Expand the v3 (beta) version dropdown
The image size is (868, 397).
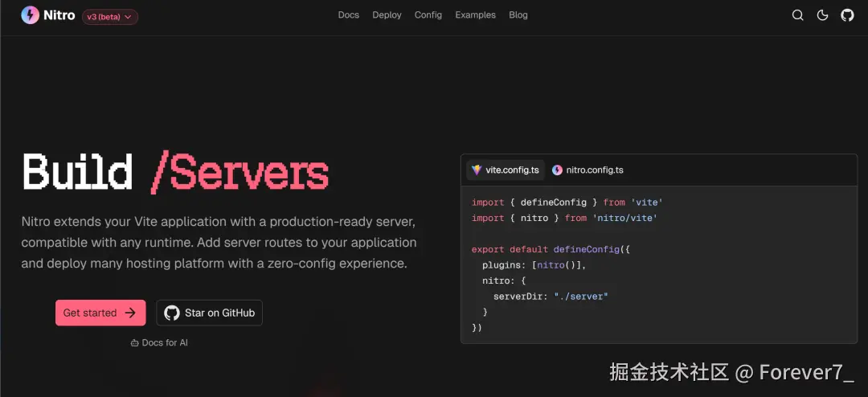click(x=110, y=17)
